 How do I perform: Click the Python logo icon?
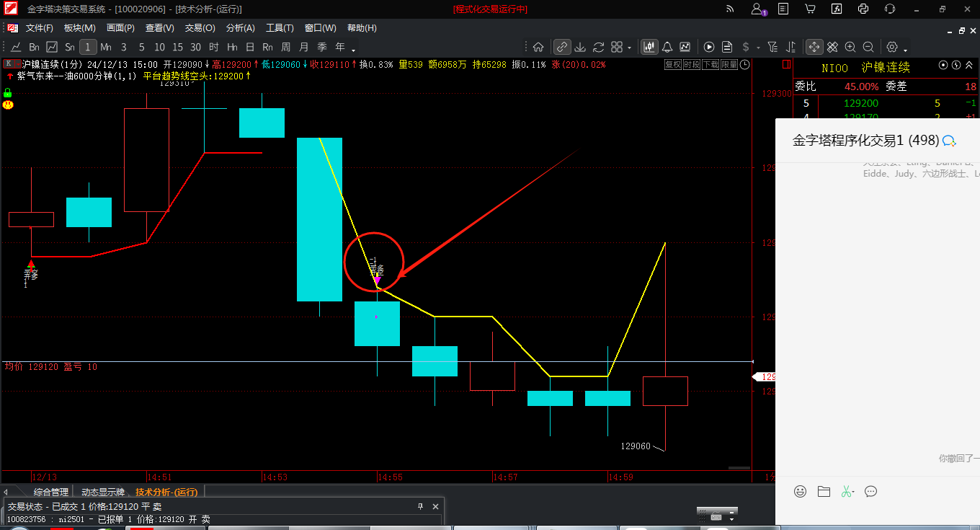(x=863, y=9)
